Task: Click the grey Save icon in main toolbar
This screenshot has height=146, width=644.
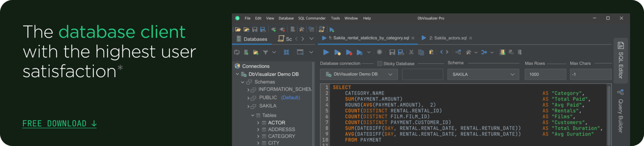Action: (255, 29)
